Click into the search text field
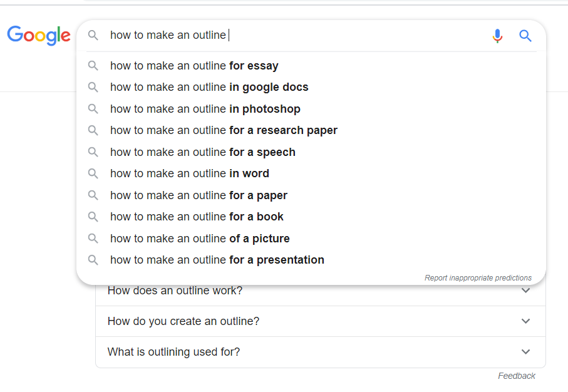The width and height of the screenshot is (568, 392). click(297, 35)
